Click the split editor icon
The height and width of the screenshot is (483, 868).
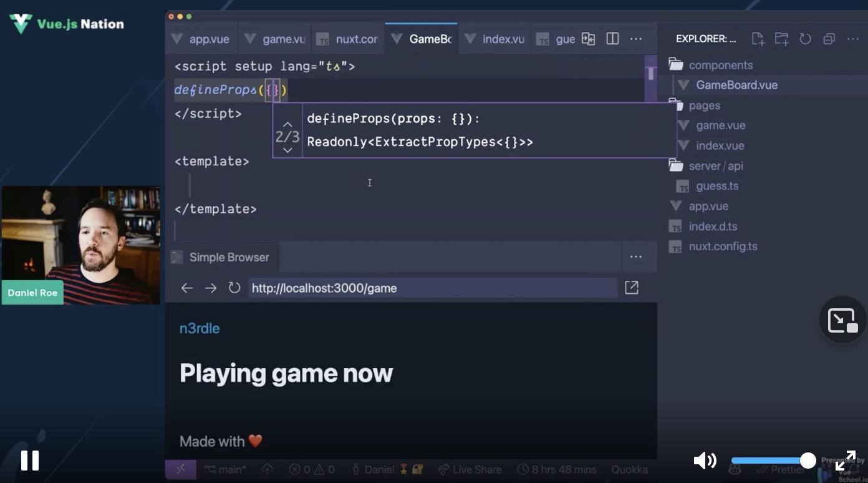click(x=612, y=39)
